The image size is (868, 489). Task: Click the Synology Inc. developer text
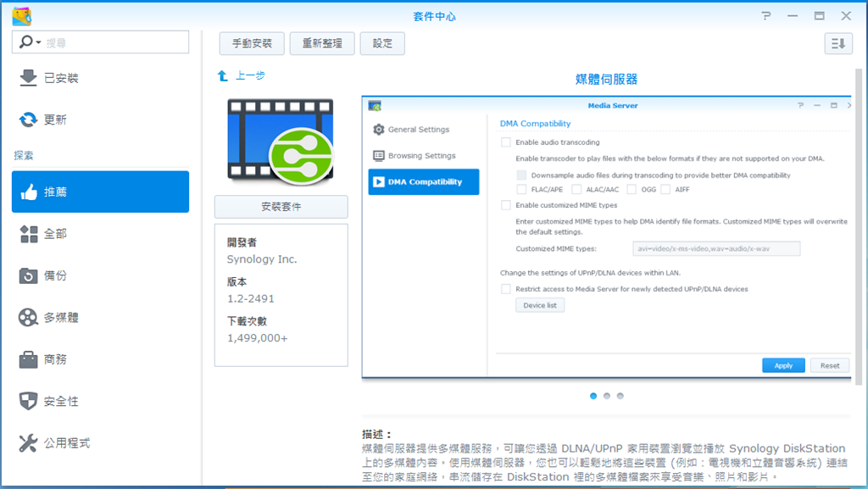(x=262, y=258)
